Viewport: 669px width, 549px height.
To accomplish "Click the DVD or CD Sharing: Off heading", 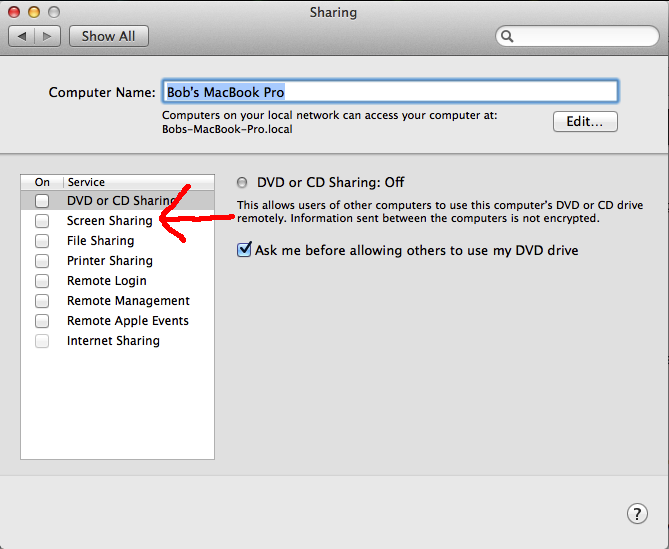I will tap(330, 183).
